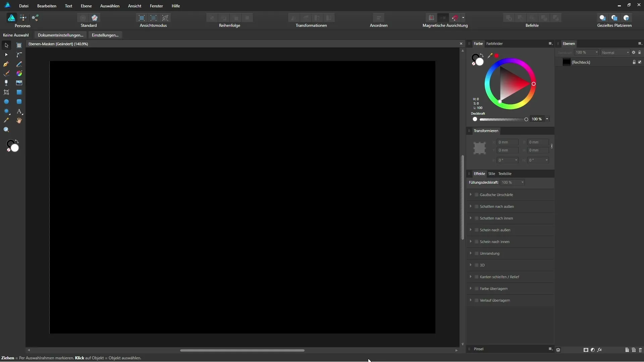Select the View (hand) tool
Viewport: 644px width, 362px height.
[x=19, y=120]
